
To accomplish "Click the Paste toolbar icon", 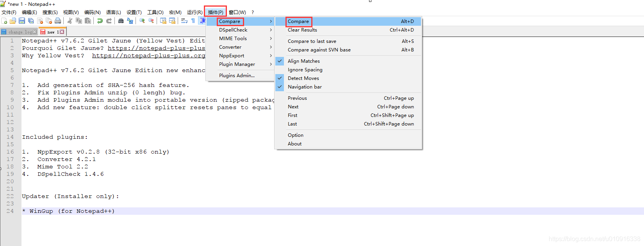I will click(x=88, y=21).
